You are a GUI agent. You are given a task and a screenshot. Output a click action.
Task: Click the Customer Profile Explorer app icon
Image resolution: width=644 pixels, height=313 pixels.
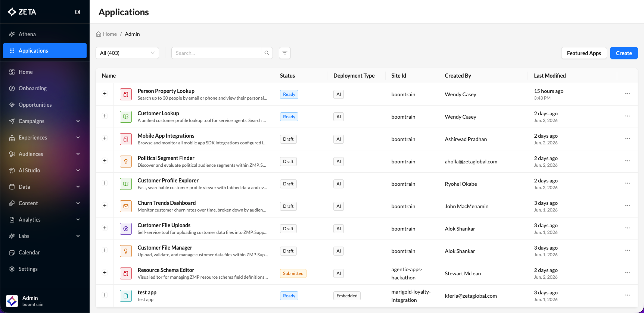coord(126,184)
